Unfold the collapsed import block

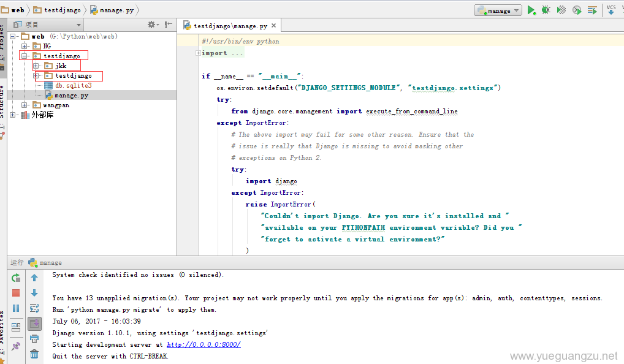(x=198, y=53)
